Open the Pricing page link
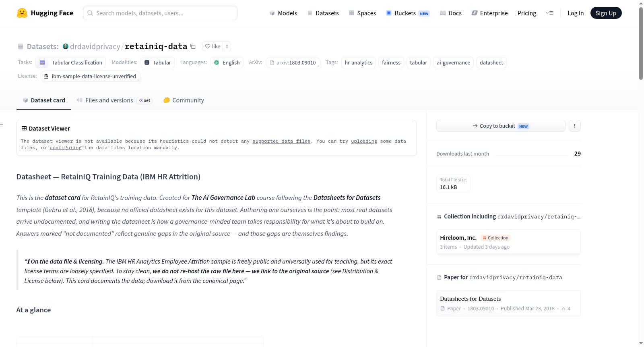Viewport: 644px width, 347px height. [x=527, y=13]
